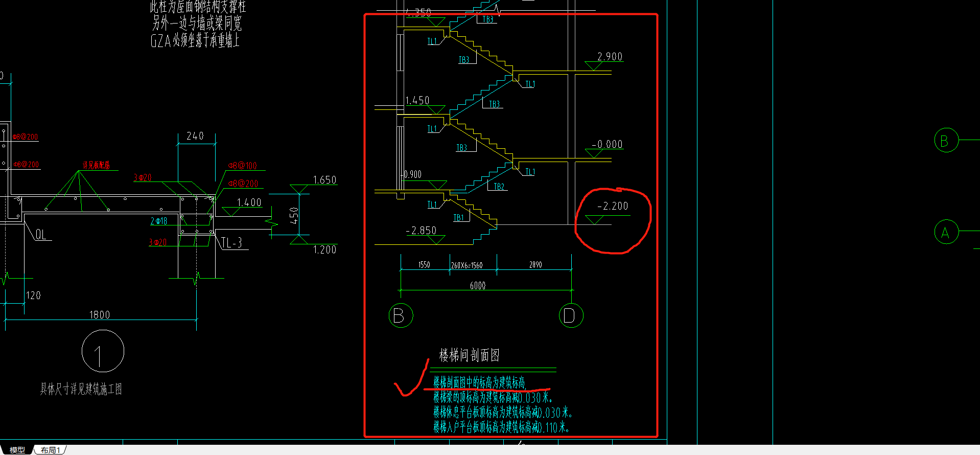
Task: Select the 具体尺寸详见建筑施工图 note
Action: (81, 389)
